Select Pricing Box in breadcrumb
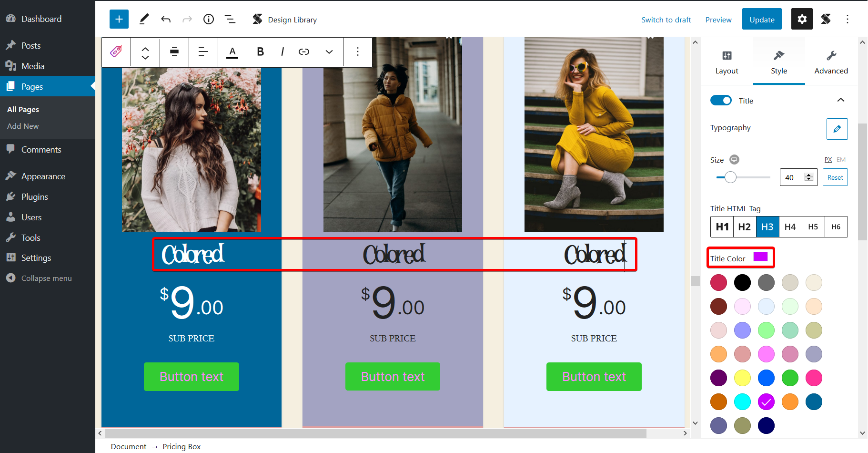The image size is (868, 453). click(x=182, y=446)
